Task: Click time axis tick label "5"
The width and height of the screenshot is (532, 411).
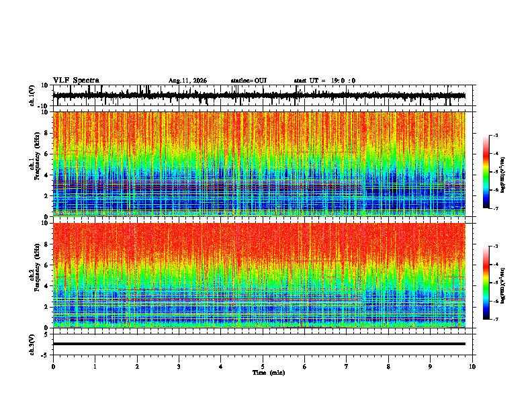Action: (263, 367)
